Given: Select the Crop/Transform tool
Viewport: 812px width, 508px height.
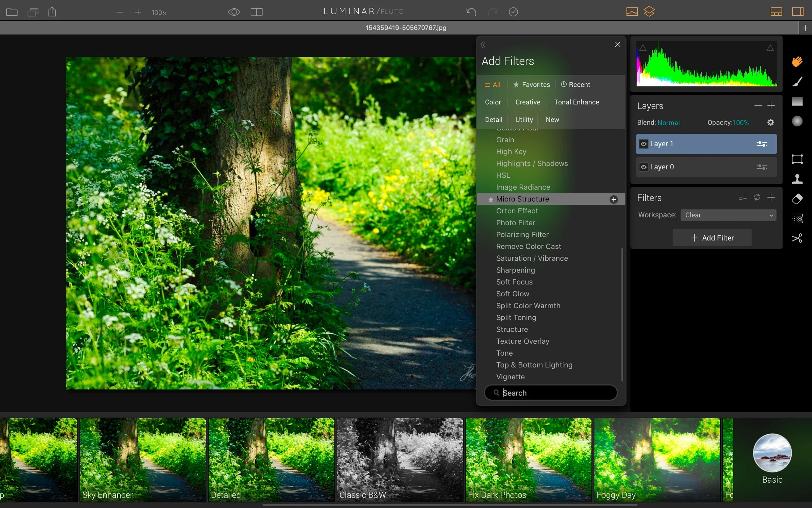Looking at the screenshot, I should point(797,159).
